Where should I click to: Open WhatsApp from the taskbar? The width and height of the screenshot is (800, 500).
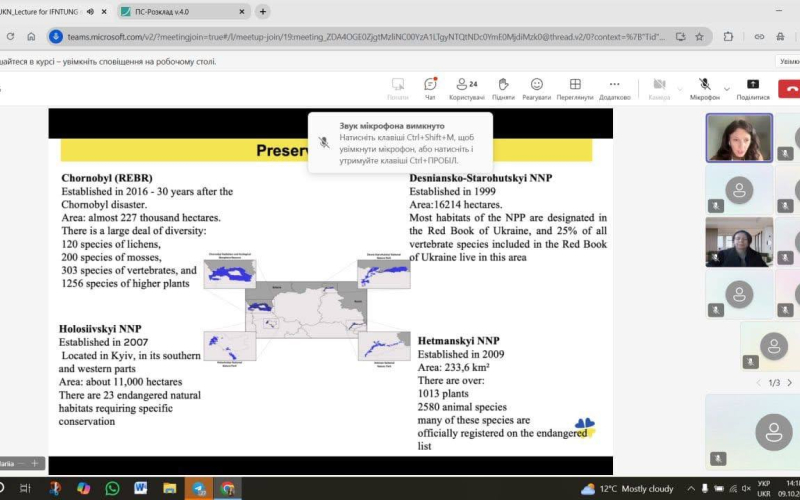tap(112, 488)
